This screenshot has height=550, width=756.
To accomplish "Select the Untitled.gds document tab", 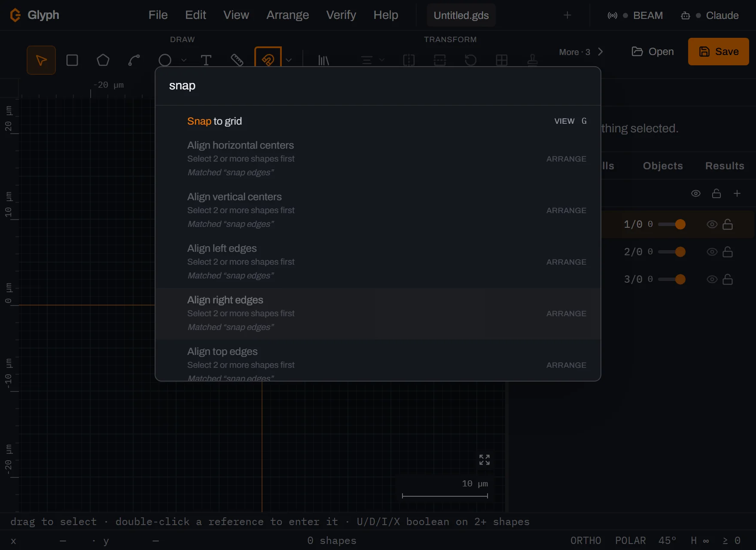I will click(461, 15).
